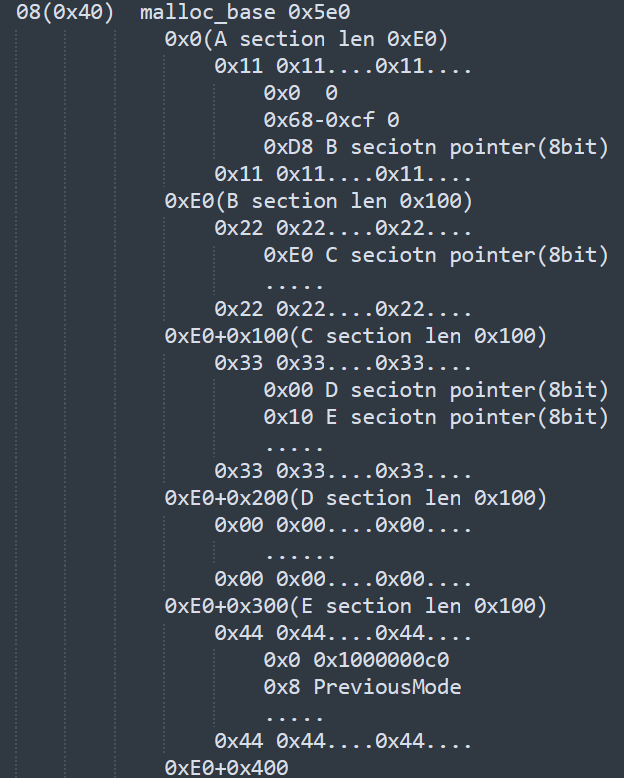The height and width of the screenshot is (778, 624).
Task: Click the 0xE0 C seciotn pointer line
Action: click(x=435, y=255)
